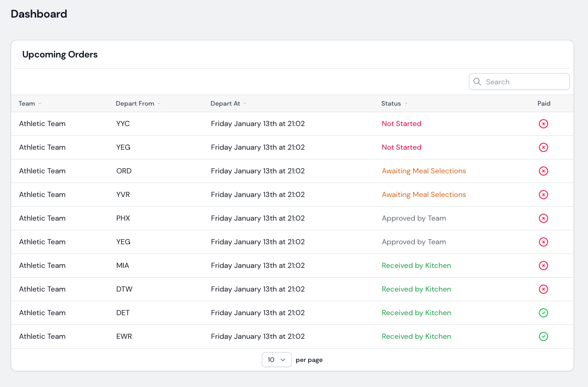588x387 pixels.
Task: Toggle paid status for the YVR order
Action: [544, 195]
